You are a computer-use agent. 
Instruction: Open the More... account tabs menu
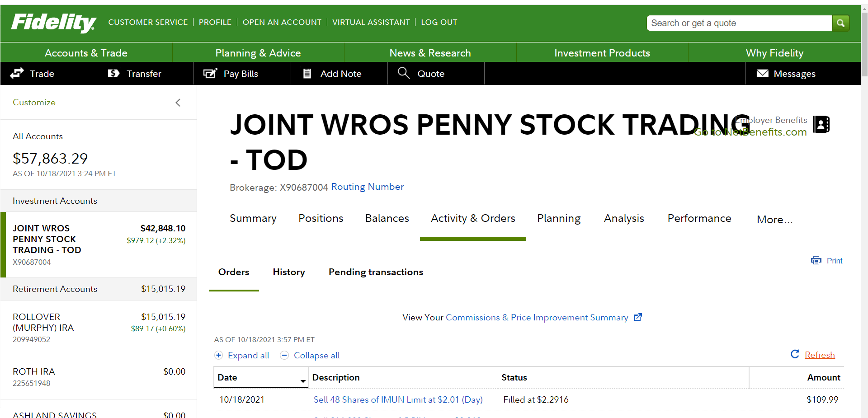click(775, 220)
